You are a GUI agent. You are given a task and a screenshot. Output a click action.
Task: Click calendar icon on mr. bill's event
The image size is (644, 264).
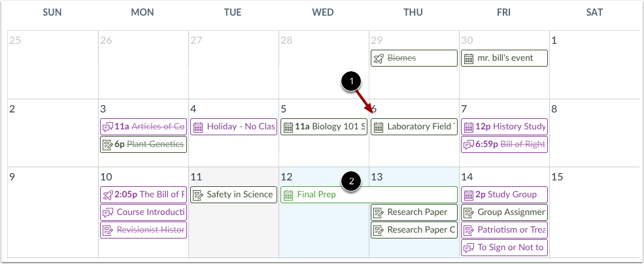click(469, 58)
